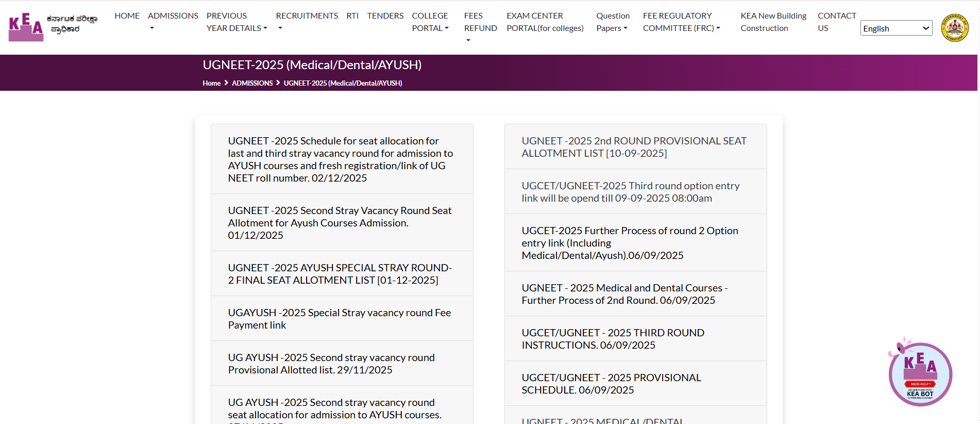Open the RTI menu item
The image size is (980, 424).
(x=352, y=16)
